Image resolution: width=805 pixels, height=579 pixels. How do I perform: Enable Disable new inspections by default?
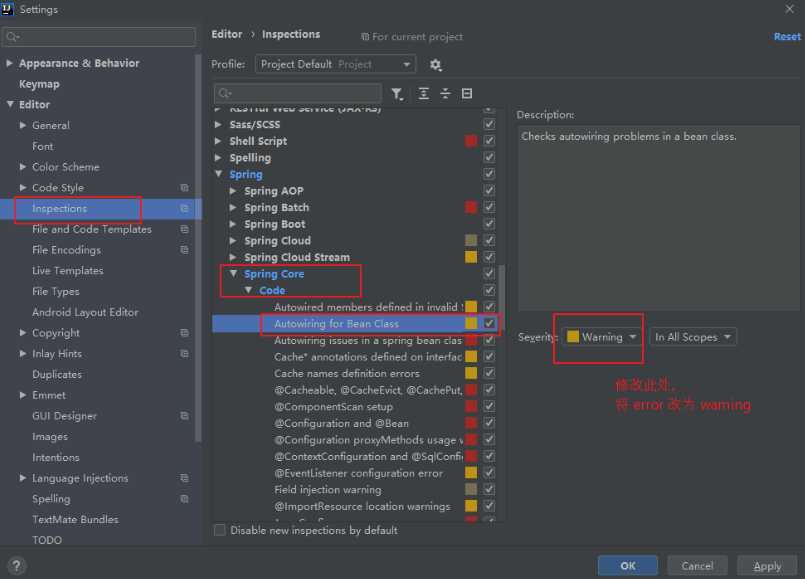point(220,530)
